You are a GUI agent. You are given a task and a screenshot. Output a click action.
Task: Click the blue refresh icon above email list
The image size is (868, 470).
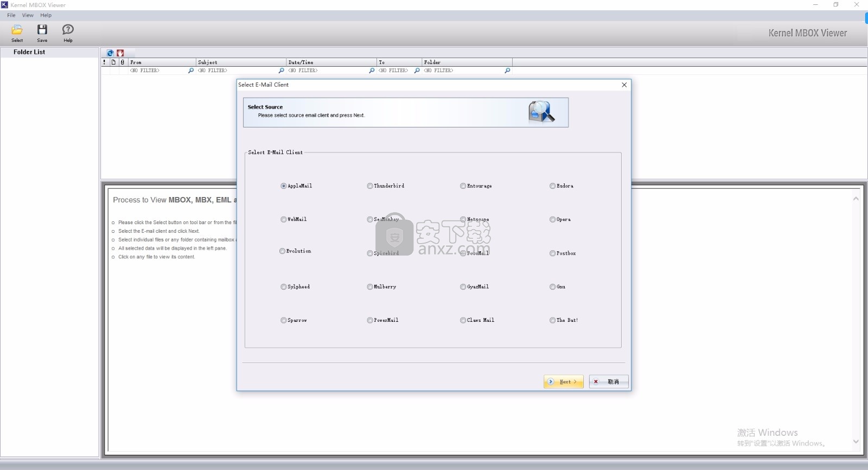click(x=110, y=53)
